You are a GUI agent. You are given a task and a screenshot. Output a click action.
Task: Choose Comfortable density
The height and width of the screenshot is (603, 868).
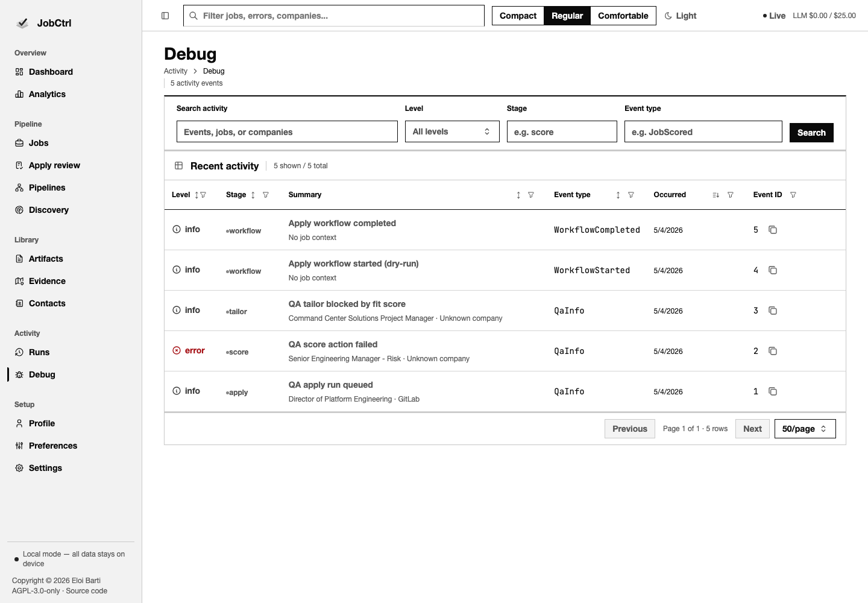coord(623,16)
